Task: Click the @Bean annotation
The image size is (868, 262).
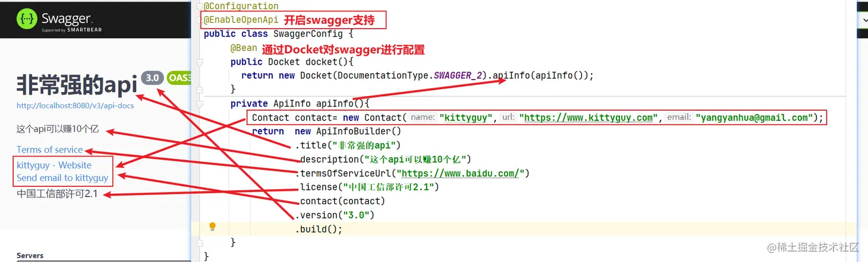Action: [x=243, y=48]
